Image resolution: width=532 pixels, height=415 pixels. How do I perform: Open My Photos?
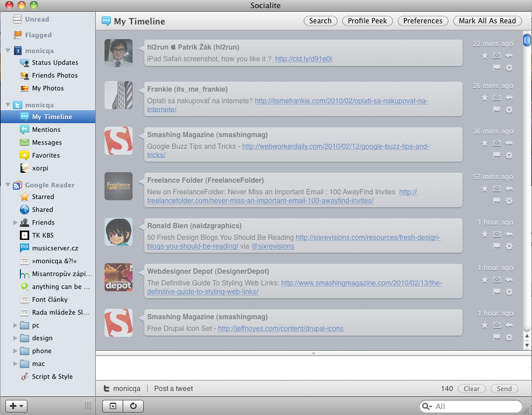click(48, 89)
